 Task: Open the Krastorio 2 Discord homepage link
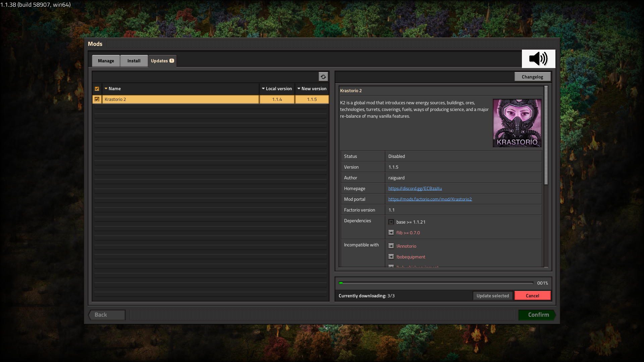point(415,188)
